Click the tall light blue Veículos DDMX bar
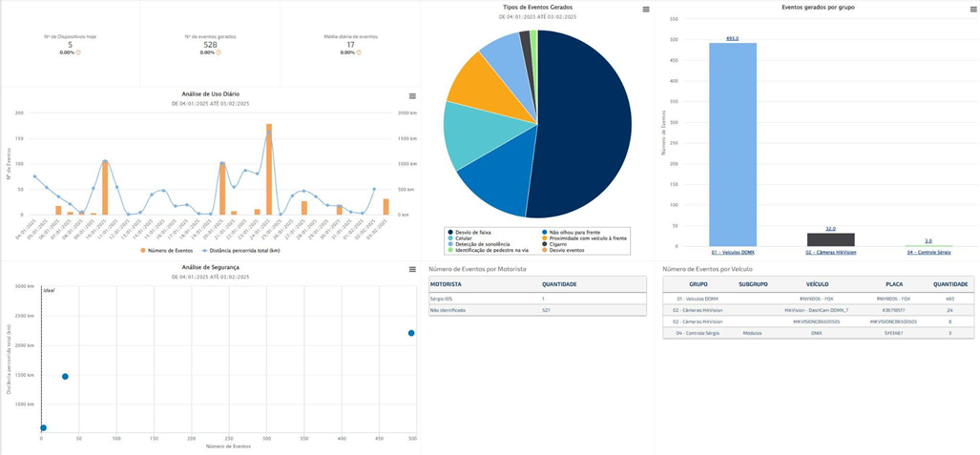 pos(733,144)
